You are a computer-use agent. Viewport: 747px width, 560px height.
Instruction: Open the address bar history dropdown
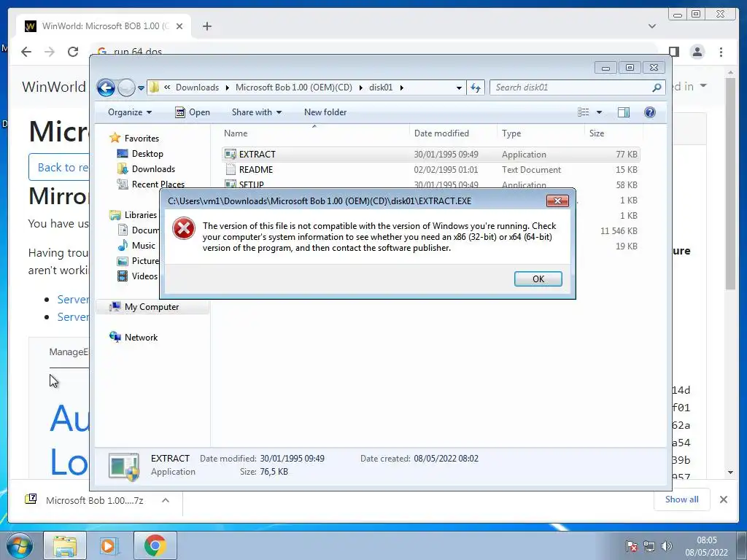(459, 87)
